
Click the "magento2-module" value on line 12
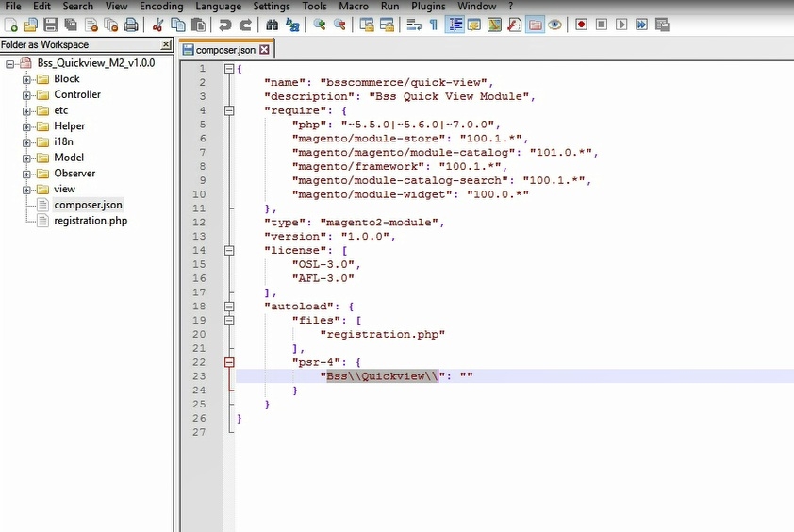[379, 223]
